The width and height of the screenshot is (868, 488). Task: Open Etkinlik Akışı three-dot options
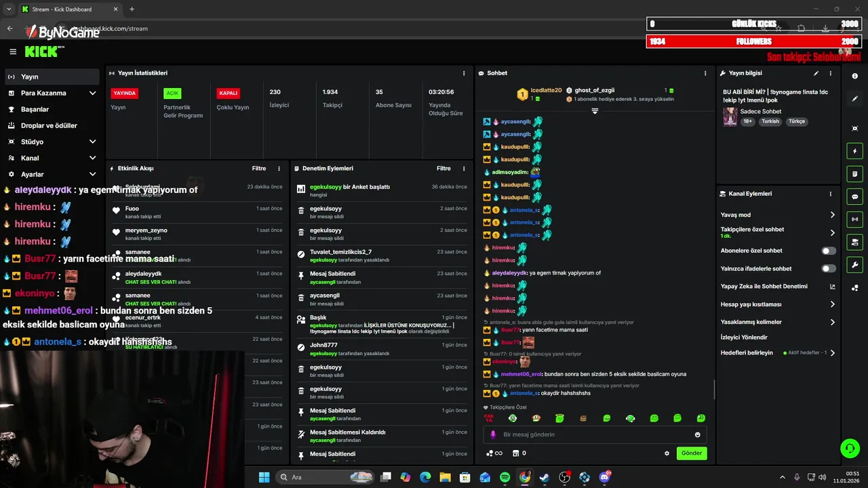pyautogui.click(x=279, y=168)
